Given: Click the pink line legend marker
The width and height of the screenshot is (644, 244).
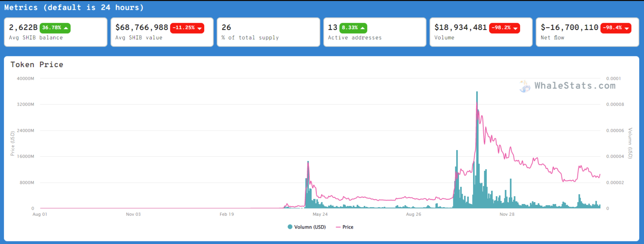Looking at the screenshot, I should [338, 227].
